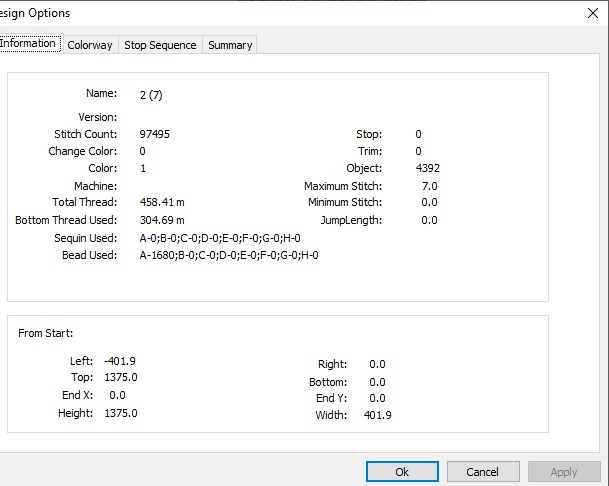Click the JumpLength value 0.0
The width and height of the screenshot is (609, 486).
click(x=430, y=220)
